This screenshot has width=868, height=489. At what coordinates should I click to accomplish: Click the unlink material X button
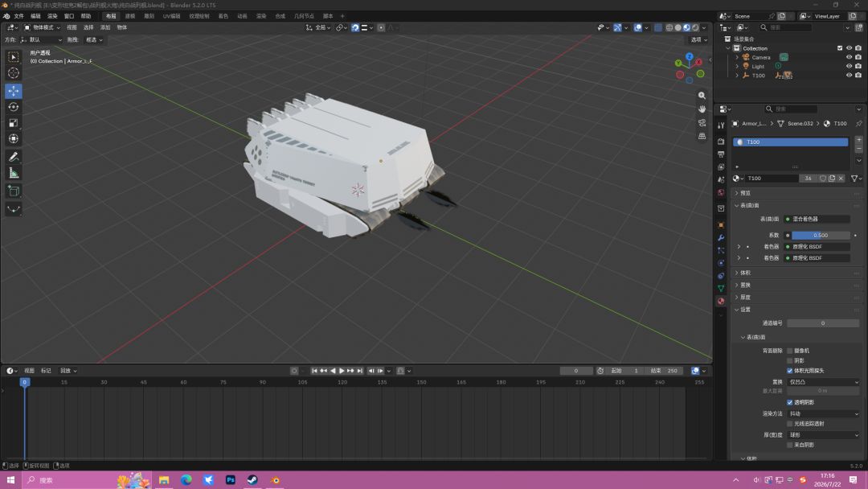tap(841, 179)
